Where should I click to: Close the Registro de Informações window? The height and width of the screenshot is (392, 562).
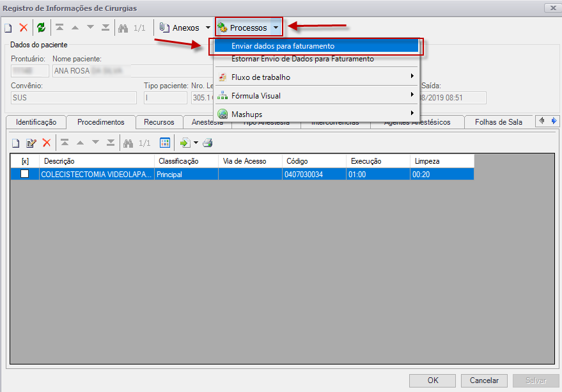[553, 8]
